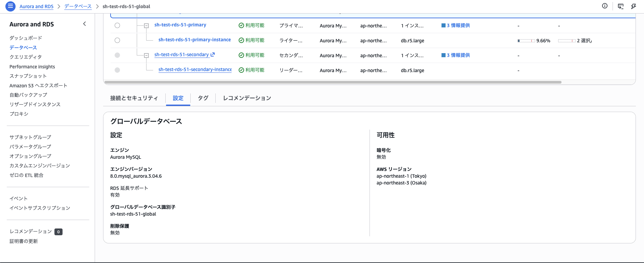Click blue info square for primary cluster

pyautogui.click(x=443, y=25)
